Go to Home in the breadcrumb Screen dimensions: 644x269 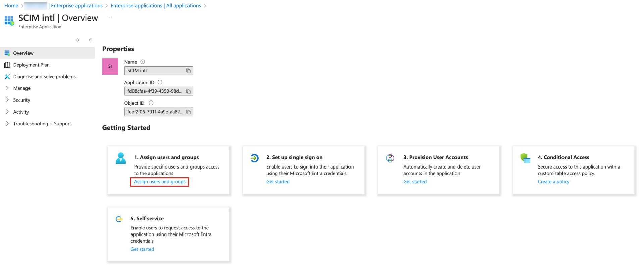pyautogui.click(x=11, y=6)
